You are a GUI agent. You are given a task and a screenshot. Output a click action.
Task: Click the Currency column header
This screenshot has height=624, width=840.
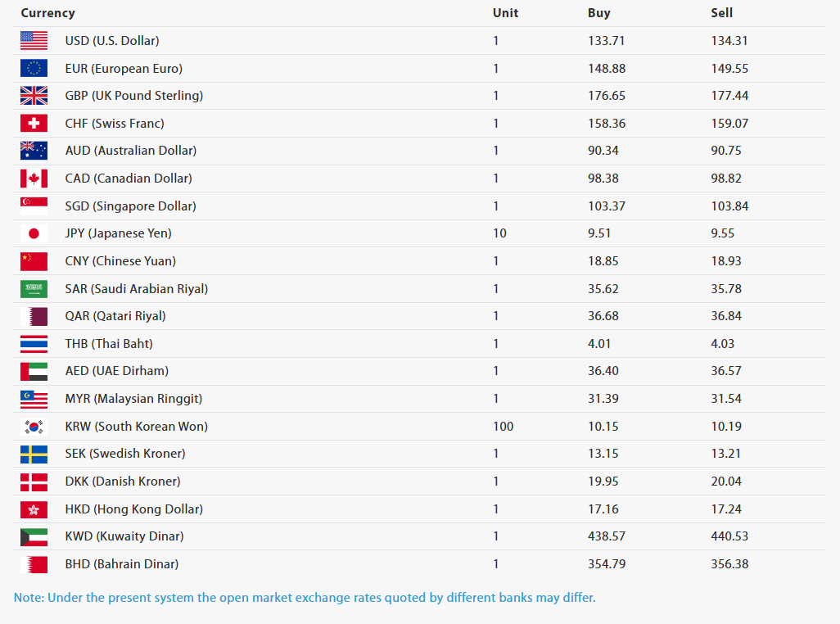coord(47,13)
